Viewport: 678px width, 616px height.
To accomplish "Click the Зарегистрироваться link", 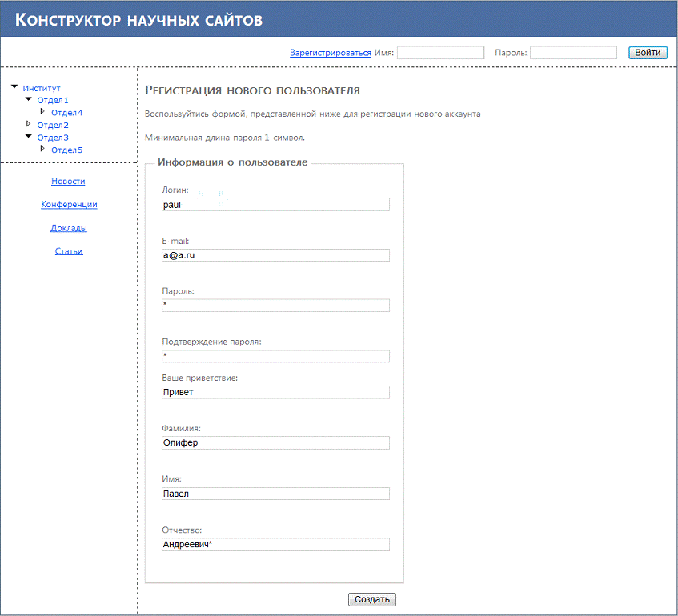I will tap(330, 53).
